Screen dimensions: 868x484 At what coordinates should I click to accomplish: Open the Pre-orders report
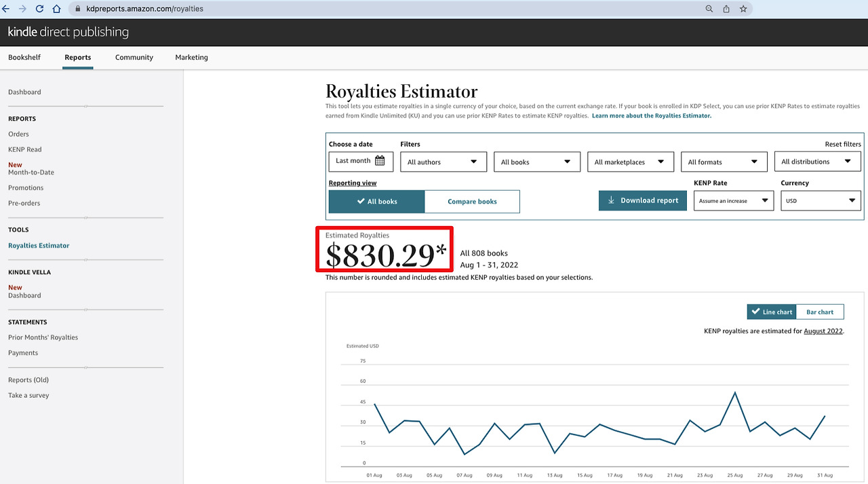[x=24, y=203]
